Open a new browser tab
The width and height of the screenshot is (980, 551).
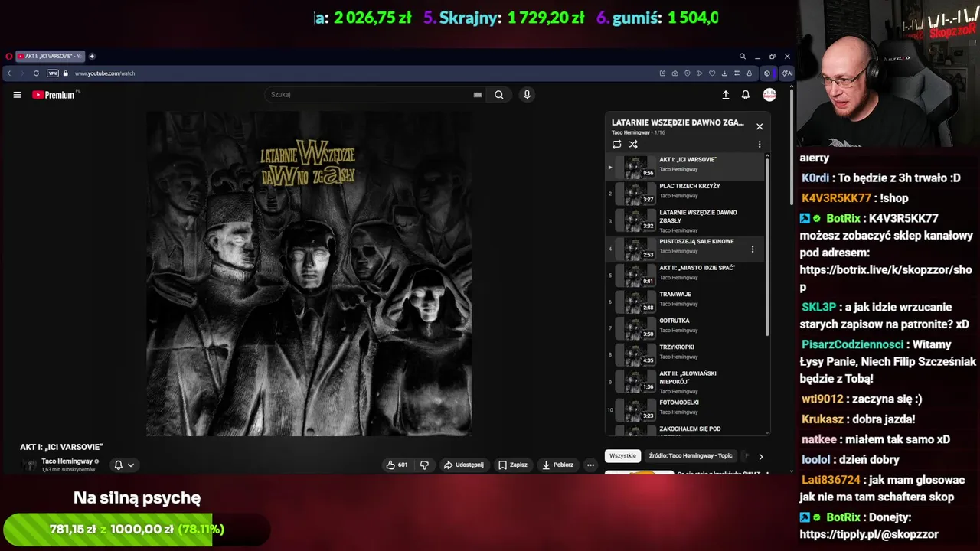[92, 56]
